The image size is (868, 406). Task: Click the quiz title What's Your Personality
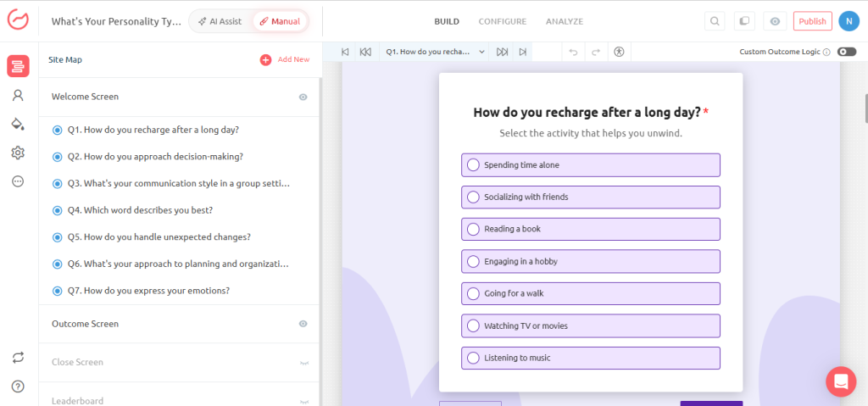(115, 21)
